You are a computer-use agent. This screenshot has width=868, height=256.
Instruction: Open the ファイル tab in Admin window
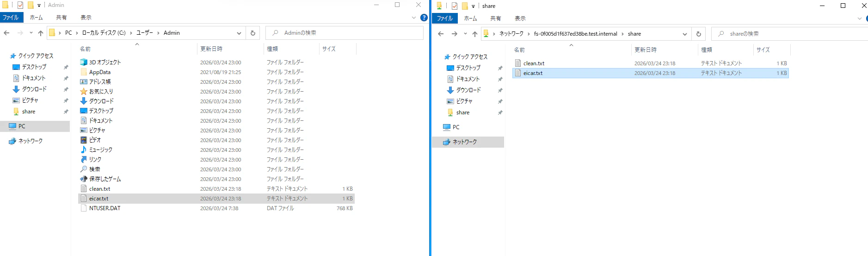[x=11, y=18]
